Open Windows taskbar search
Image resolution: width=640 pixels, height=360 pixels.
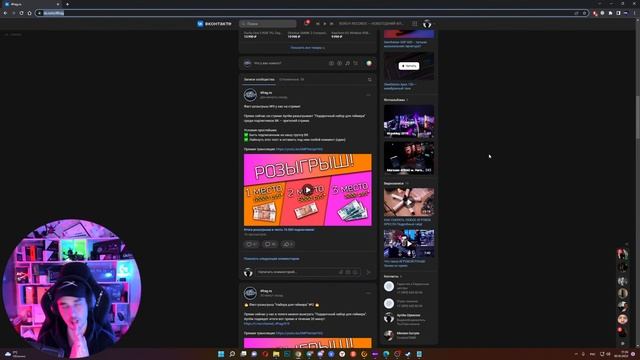(x=232, y=354)
